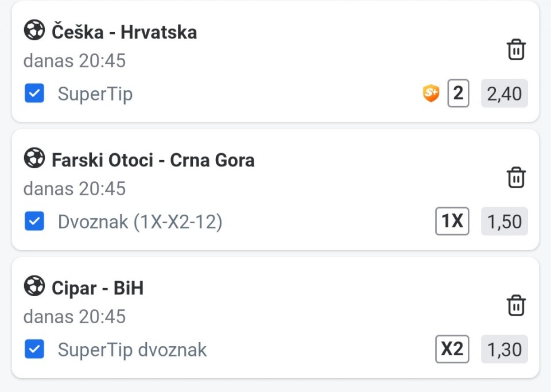Viewport: 551px width, 392px height.
Task: Tap trash icon for Cipar - BiH
Action: [x=516, y=305]
